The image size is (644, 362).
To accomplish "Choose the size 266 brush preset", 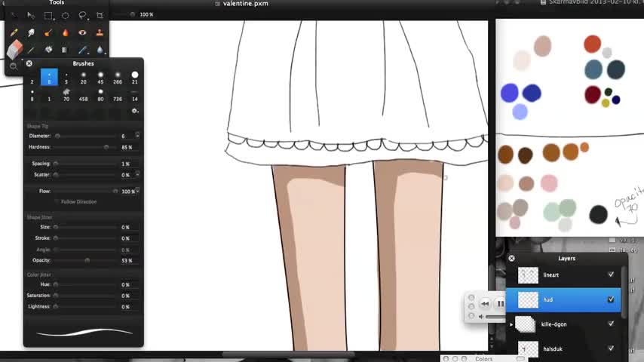I will [118, 77].
